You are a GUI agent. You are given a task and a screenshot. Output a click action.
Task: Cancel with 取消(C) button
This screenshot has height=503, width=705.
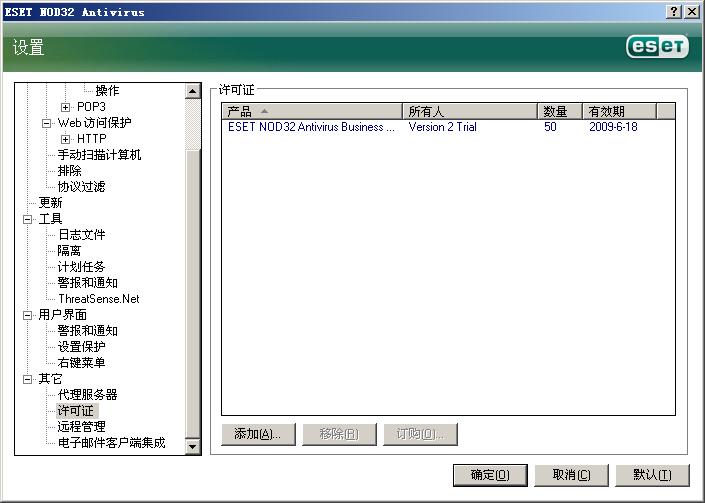coord(571,475)
